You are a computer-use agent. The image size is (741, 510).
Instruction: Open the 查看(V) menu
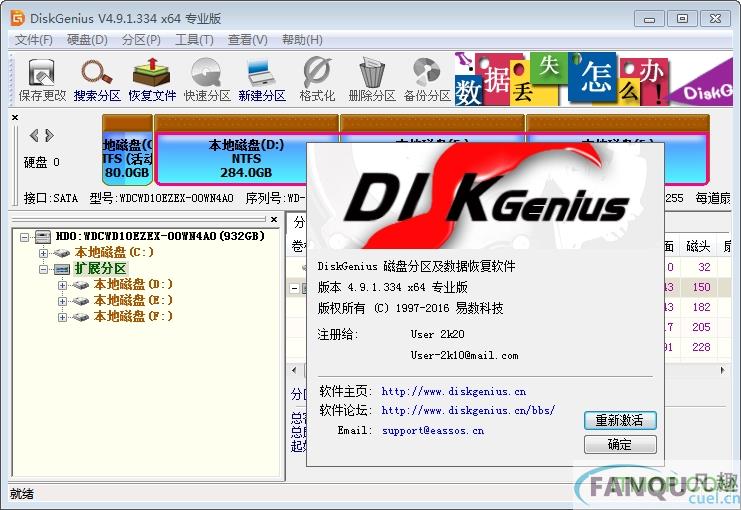click(248, 40)
